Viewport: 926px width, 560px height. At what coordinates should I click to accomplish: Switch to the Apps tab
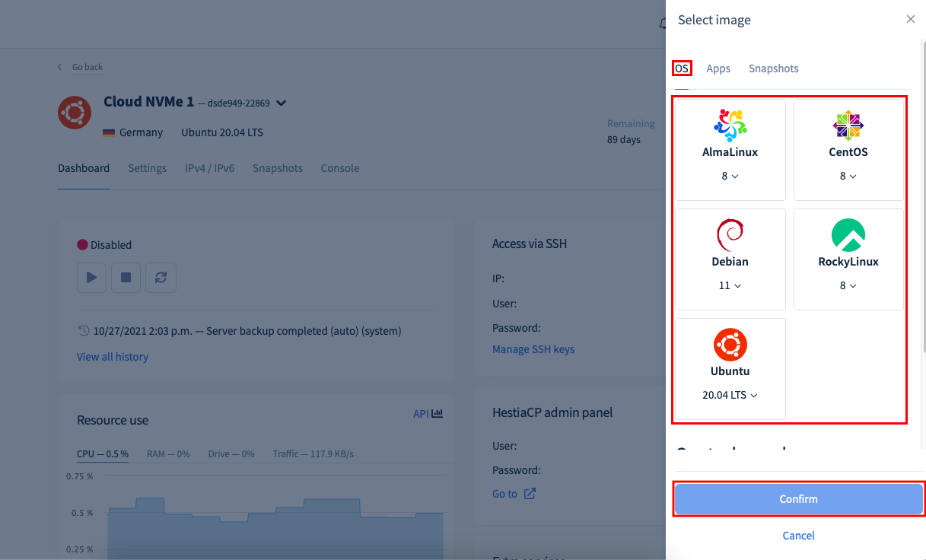(x=718, y=68)
